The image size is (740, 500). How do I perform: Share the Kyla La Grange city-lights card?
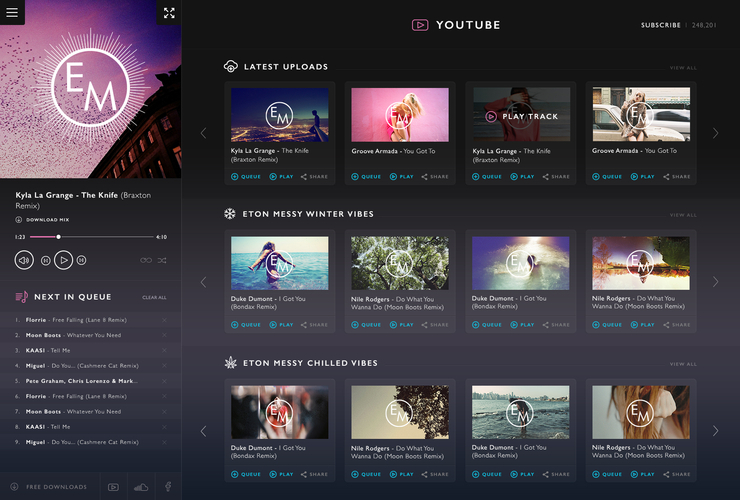click(x=314, y=177)
